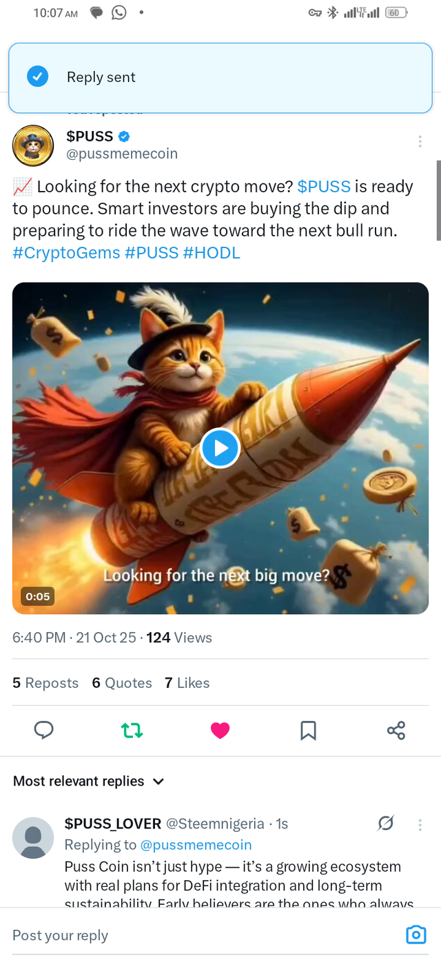Image resolution: width=441 pixels, height=980 pixels.
Task: Toggle the mute icon on Steemnigeria's reply
Action: (386, 823)
